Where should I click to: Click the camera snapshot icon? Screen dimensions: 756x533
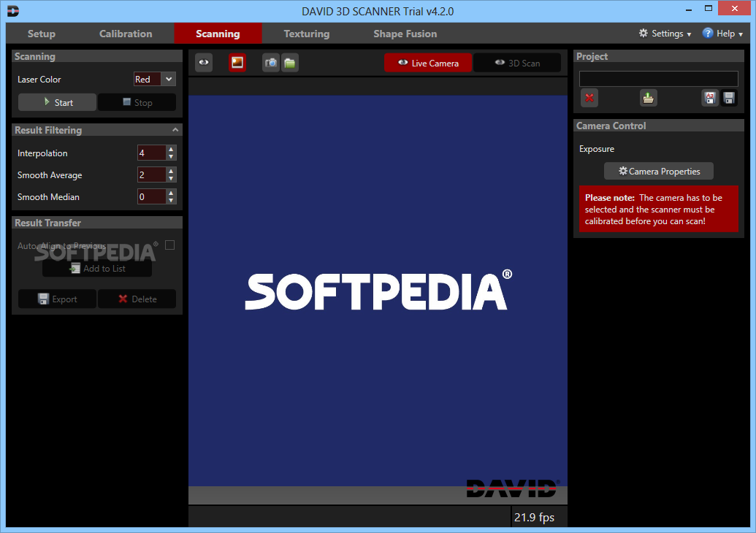271,63
